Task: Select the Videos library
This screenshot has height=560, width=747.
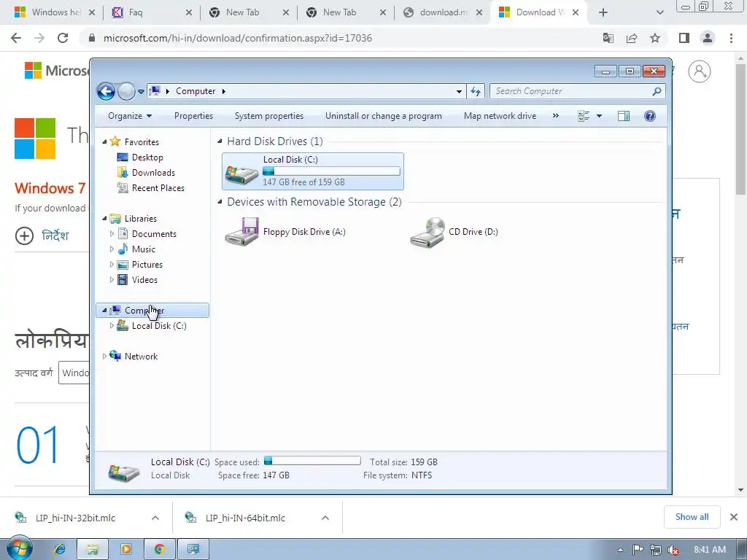Action: pyautogui.click(x=144, y=279)
